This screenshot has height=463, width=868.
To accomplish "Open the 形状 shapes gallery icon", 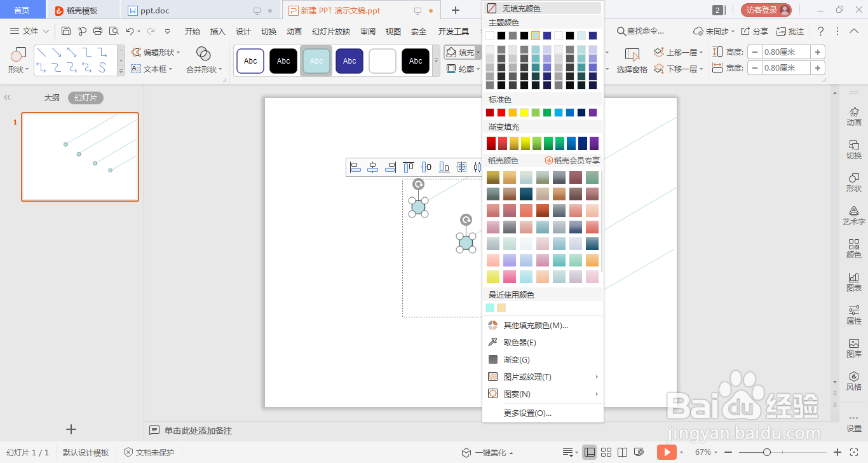I will (18, 55).
